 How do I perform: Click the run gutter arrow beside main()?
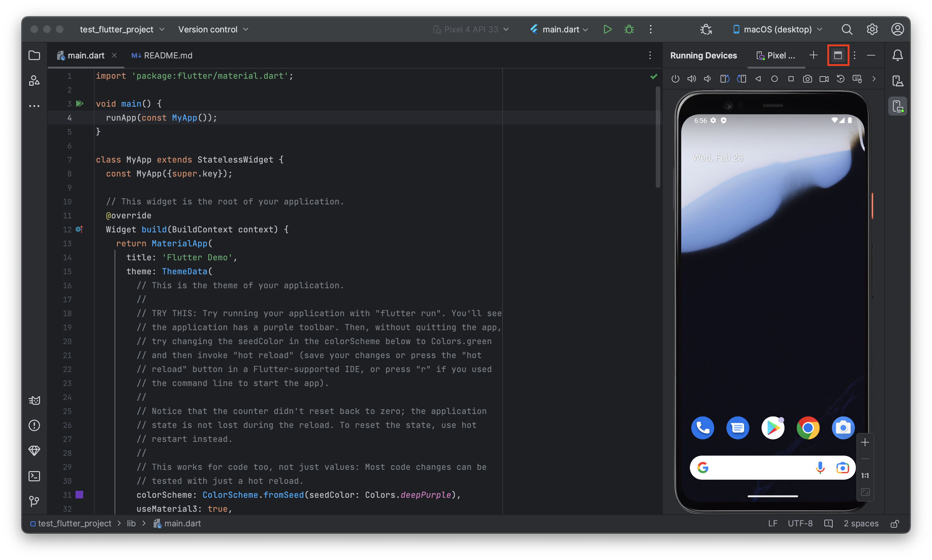(x=80, y=103)
